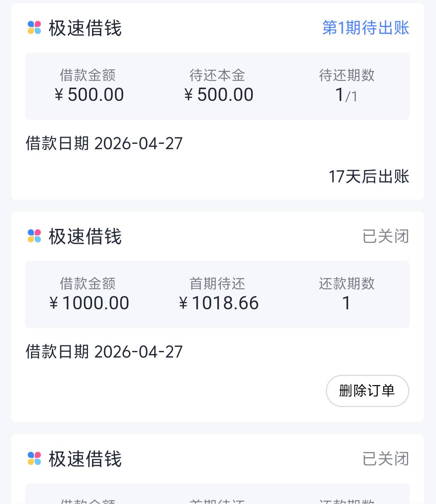Tap the second 极速借钱 loan title
436x504 pixels.
click(x=85, y=236)
